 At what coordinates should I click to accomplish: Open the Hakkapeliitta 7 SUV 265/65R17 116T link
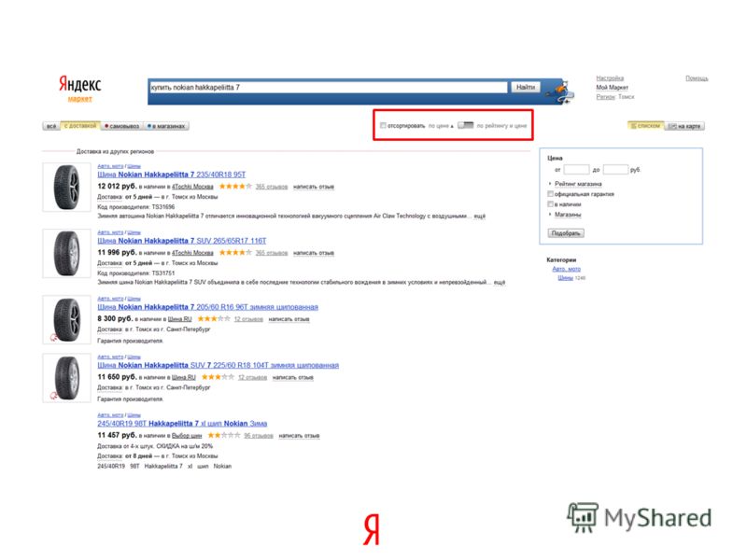pos(182,241)
